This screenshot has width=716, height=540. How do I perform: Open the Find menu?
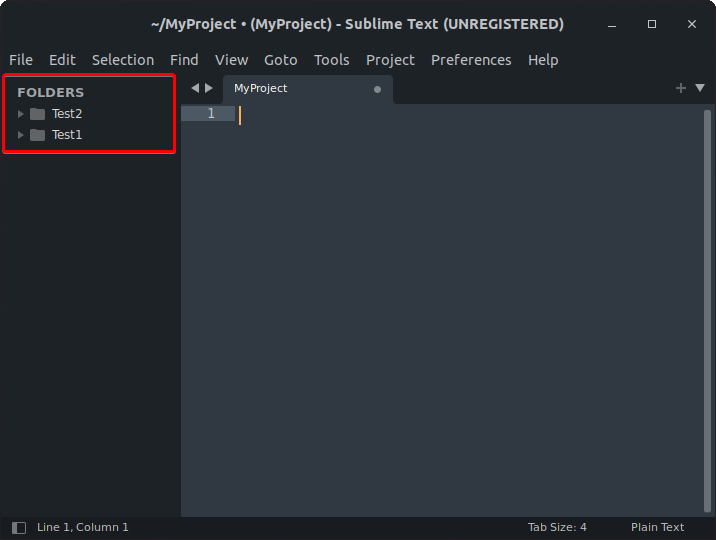tap(184, 60)
